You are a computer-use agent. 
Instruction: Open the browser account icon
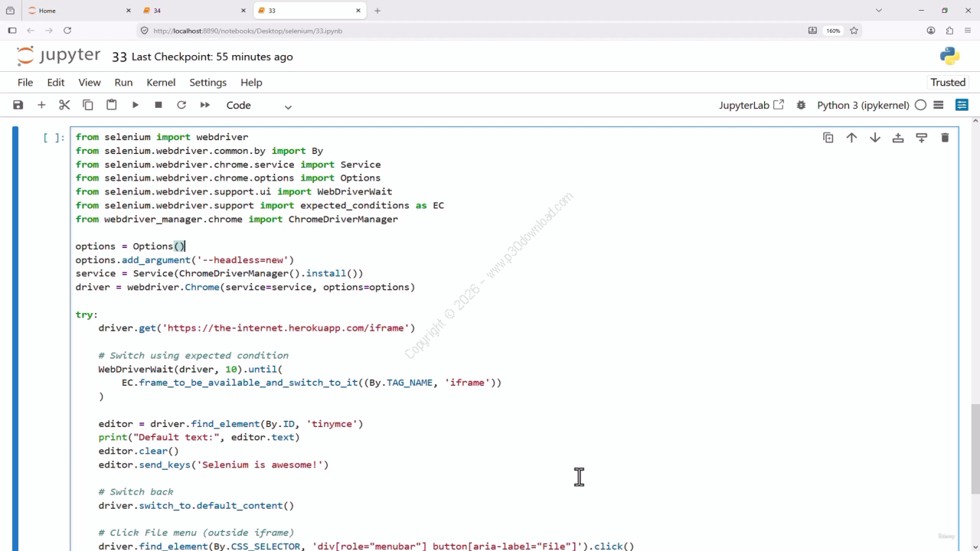(931, 31)
